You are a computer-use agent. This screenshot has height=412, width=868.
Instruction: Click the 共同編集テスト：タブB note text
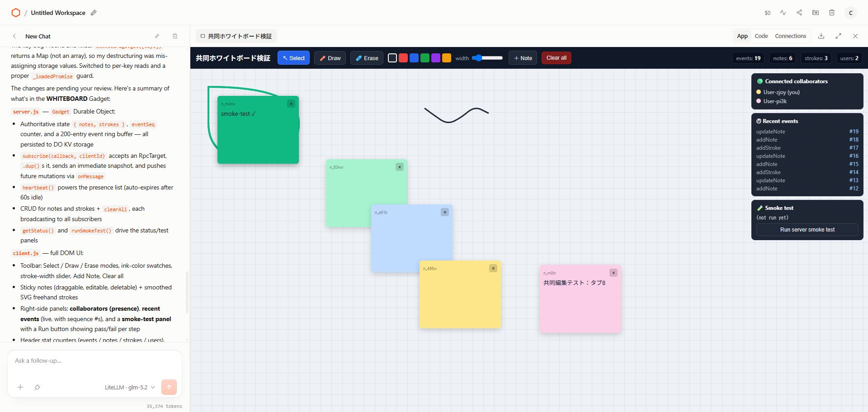pos(574,283)
